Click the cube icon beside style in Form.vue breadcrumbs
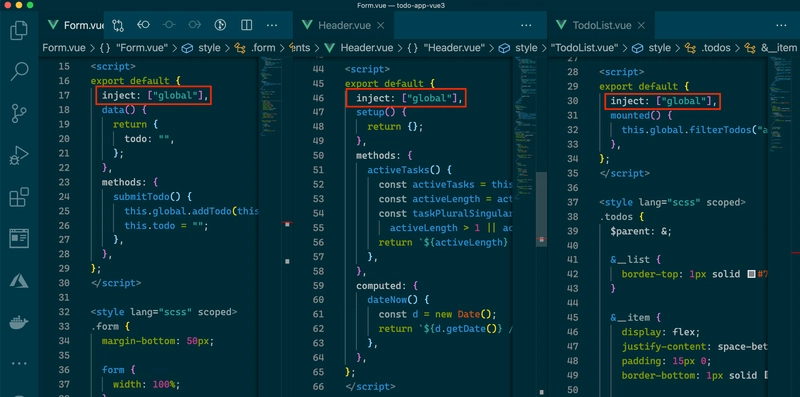 click(x=188, y=48)
